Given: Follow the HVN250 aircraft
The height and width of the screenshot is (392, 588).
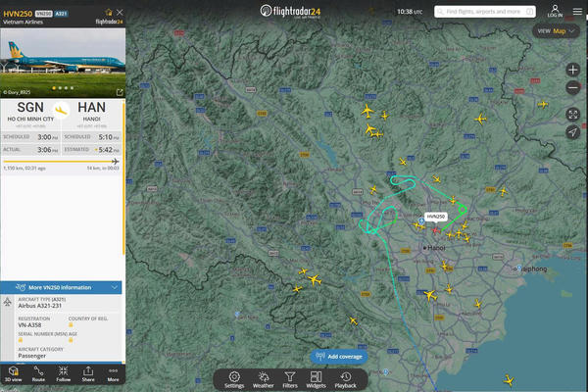Looking at the screenshot, I should (63, 374).
